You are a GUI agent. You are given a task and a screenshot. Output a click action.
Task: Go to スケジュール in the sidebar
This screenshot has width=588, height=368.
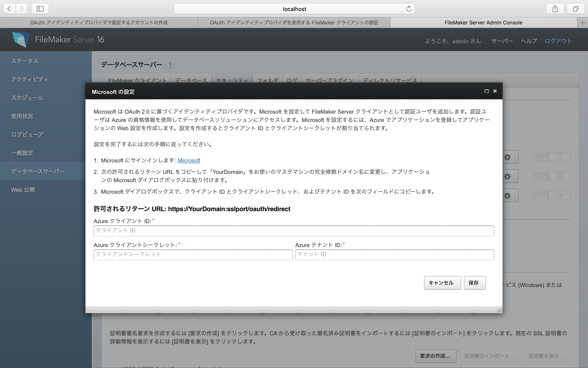27,98
